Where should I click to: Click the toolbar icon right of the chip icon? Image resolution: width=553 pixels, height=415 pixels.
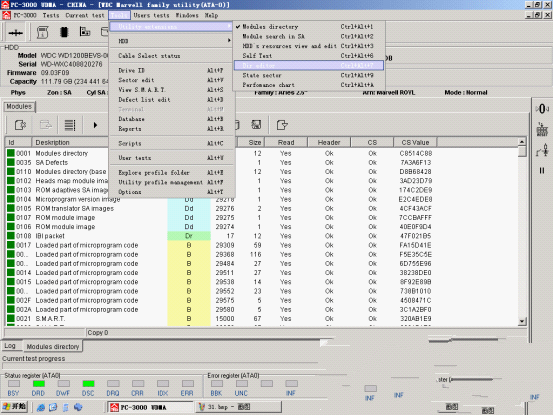coord(85,32)
